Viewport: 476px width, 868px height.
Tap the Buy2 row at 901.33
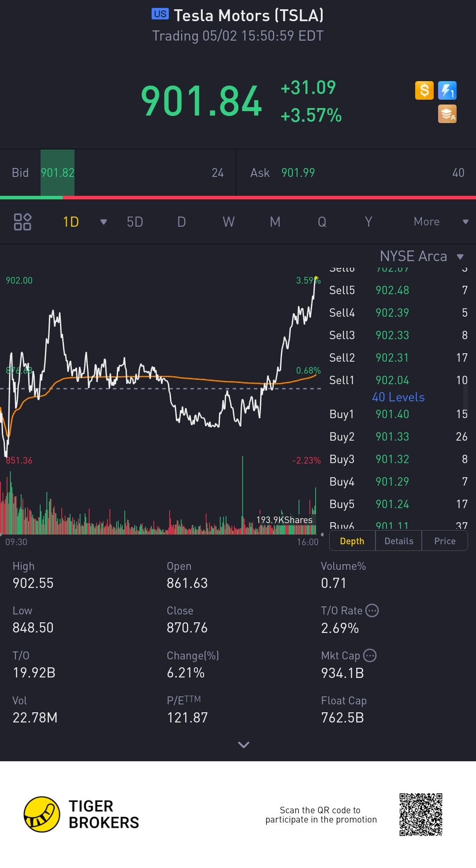(x=398, y=437)
